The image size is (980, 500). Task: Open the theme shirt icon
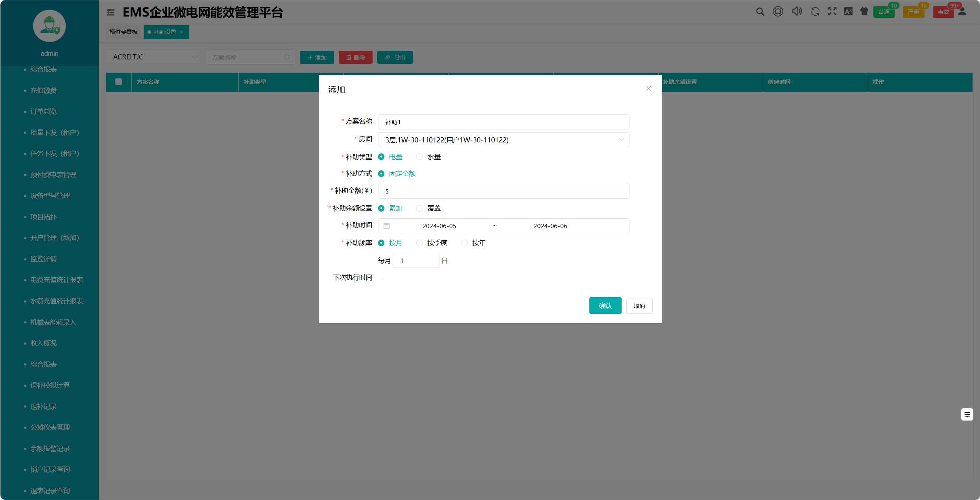(864, 12)
